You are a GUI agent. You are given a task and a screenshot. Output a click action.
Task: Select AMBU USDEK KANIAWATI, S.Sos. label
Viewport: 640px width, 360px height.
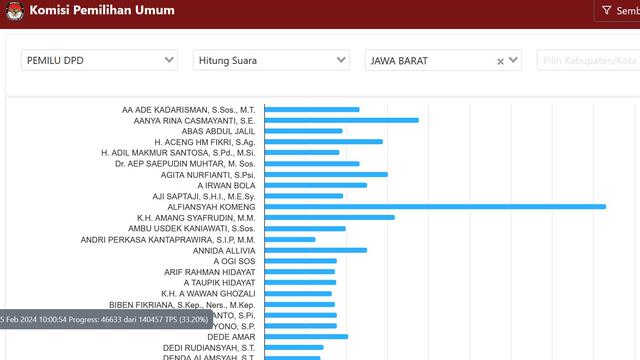(191, 229)
